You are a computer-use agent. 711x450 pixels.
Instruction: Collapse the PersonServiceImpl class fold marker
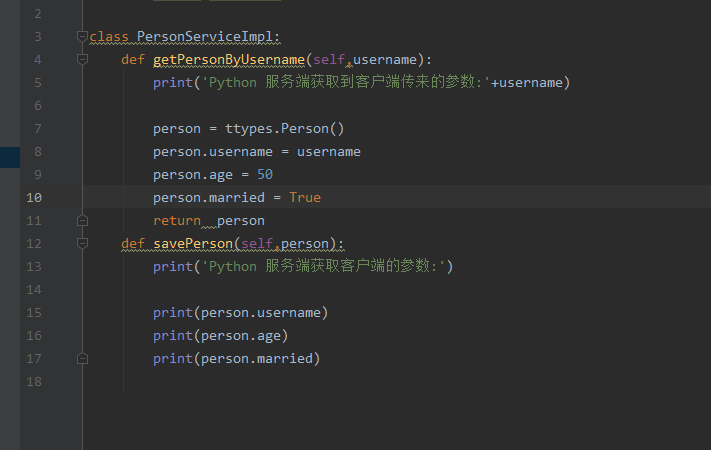click(x=83, y=37)
